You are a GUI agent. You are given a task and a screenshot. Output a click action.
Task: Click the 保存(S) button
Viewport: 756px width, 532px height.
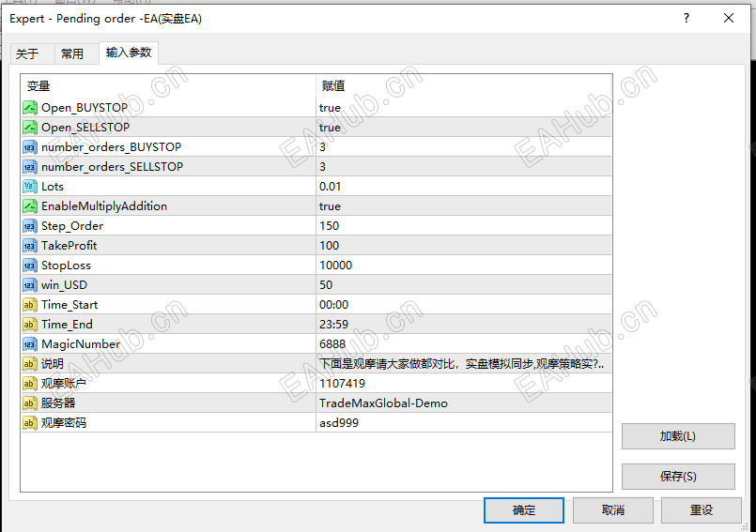[x=678, y=477]
